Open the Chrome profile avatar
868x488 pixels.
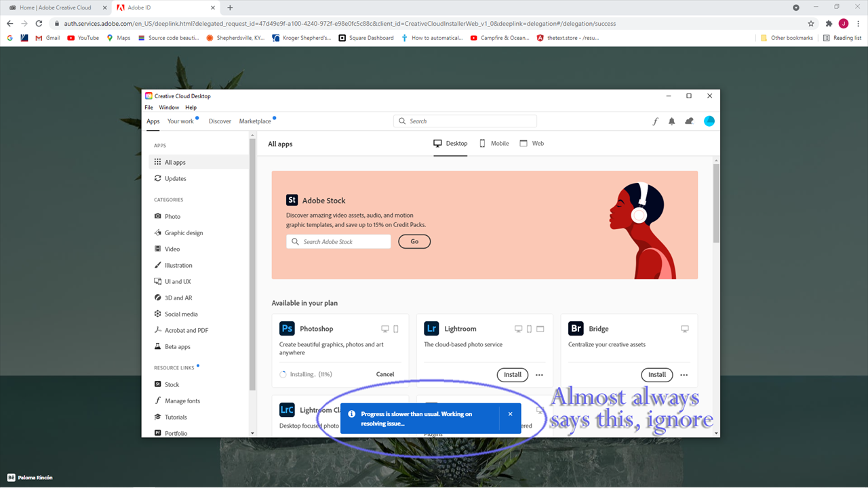click(x=844, y=23)
